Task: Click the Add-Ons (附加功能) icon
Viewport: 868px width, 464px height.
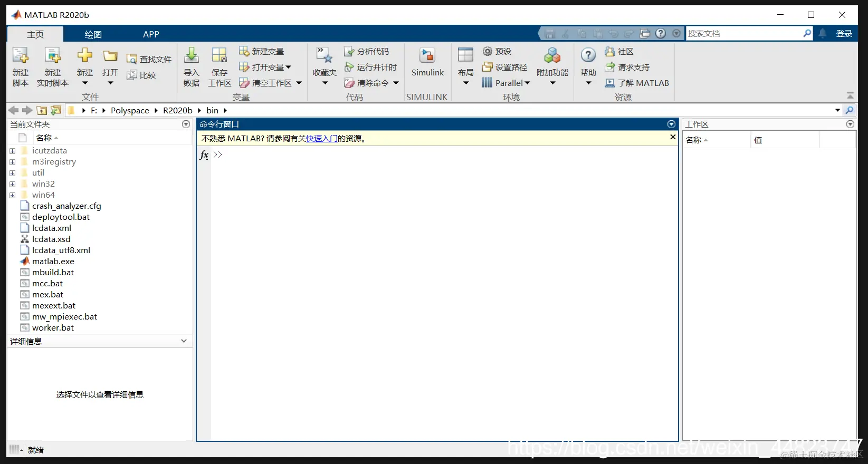Action: point(552,55)
